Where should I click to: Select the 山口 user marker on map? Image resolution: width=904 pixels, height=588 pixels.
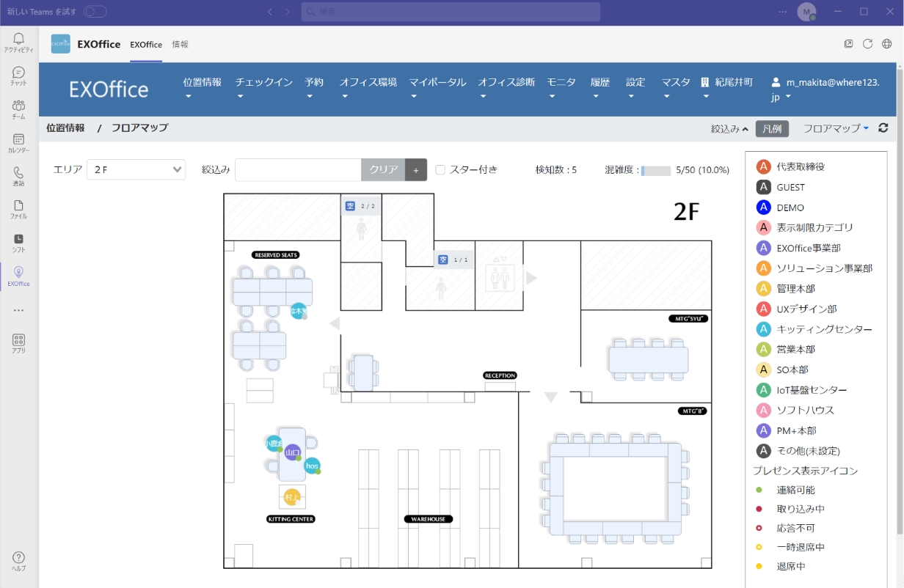(x=293, y=452)
